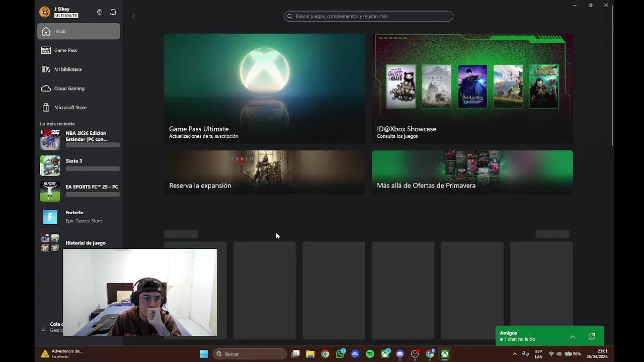Open the Game Pass Ultimate banner
Screen dimensions: 644x362
[264, 88]
